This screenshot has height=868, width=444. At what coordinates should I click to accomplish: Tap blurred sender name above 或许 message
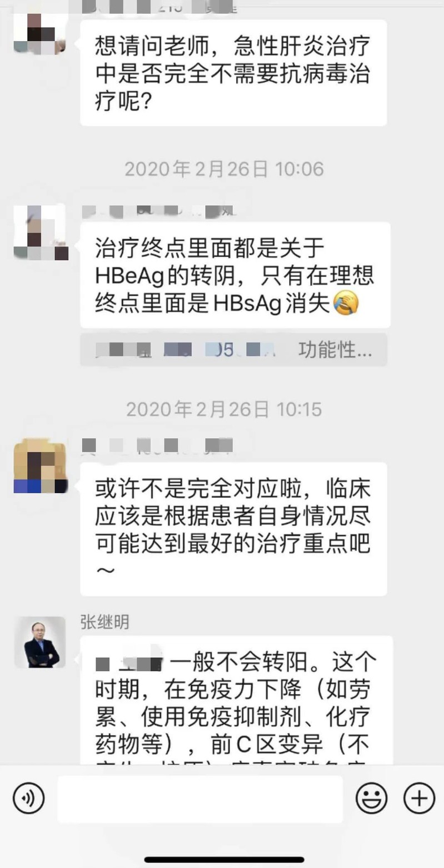tap(157, 445)
